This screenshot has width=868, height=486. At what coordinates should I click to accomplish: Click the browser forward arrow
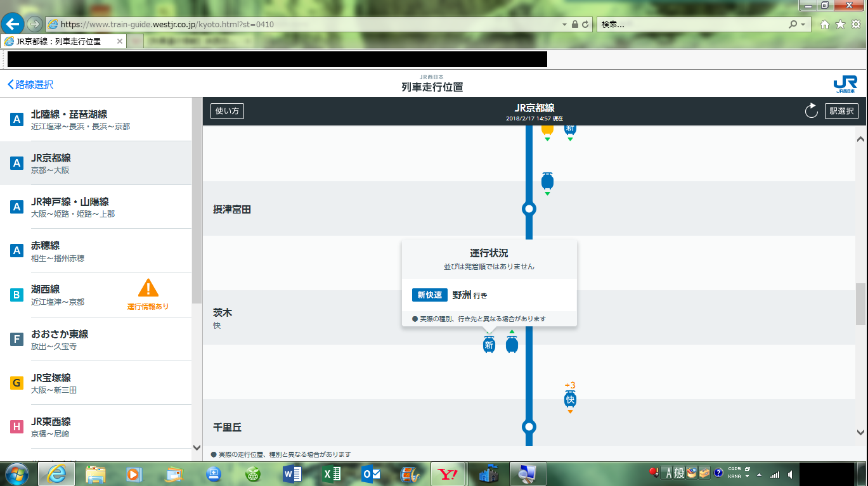(x=34, y=24)
